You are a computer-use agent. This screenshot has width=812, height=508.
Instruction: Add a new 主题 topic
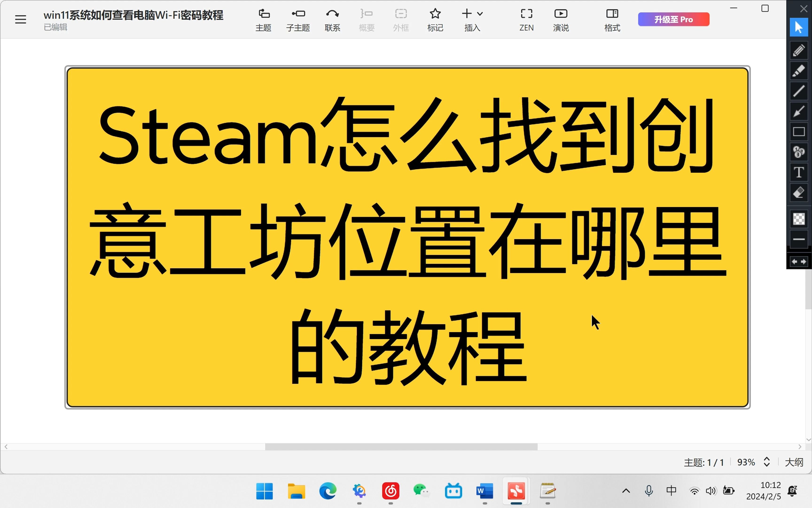[x=263, y=20]
